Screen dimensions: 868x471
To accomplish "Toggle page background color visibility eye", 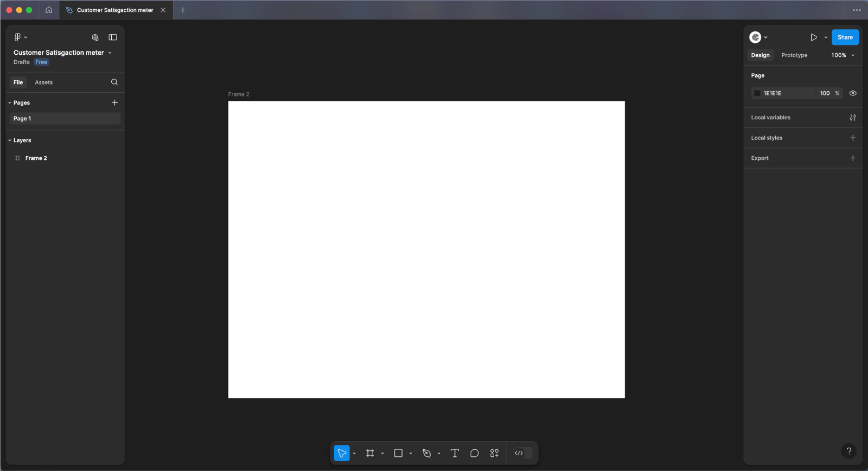I will pyautogui.click(x=853, y=93).
